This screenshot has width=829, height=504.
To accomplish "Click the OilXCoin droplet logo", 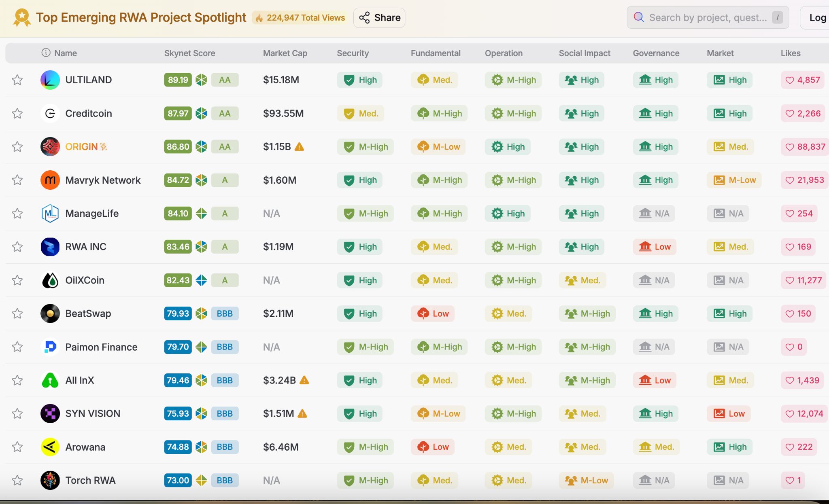I will pos(50,280).
